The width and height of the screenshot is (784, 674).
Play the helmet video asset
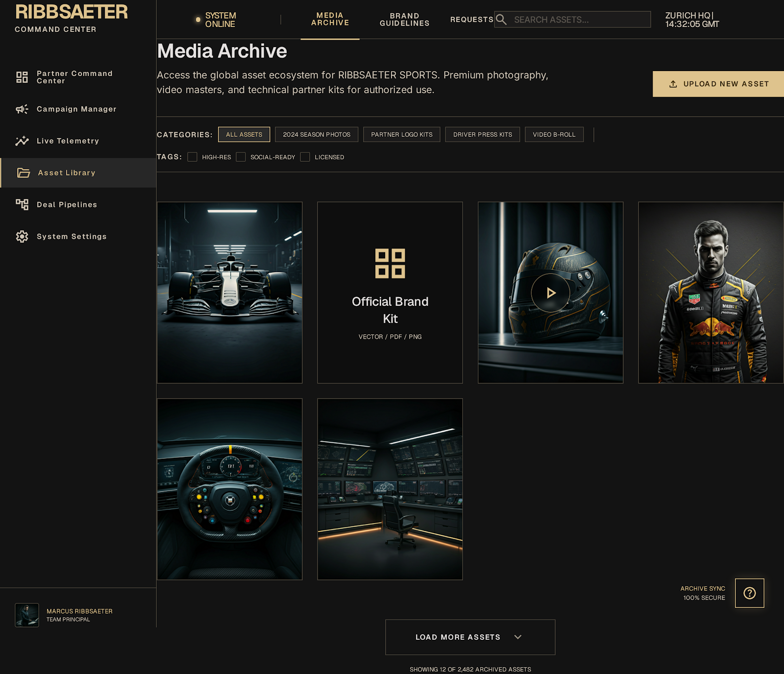click(x=551, y=293)
